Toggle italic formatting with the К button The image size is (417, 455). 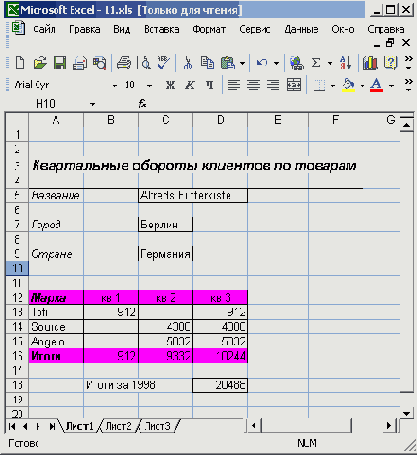pyautogui.click(x=190, y=85)
